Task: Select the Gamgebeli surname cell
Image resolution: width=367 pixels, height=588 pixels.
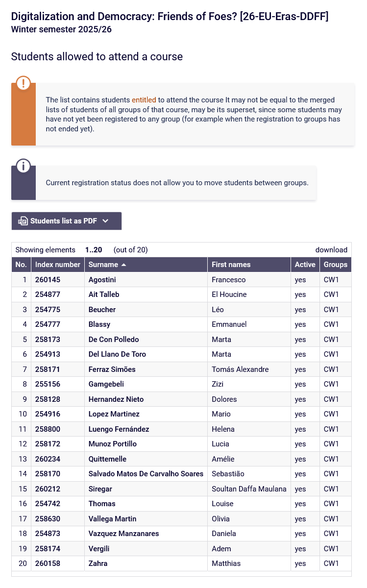Action: pyautogui.click(x=105, y=384)
